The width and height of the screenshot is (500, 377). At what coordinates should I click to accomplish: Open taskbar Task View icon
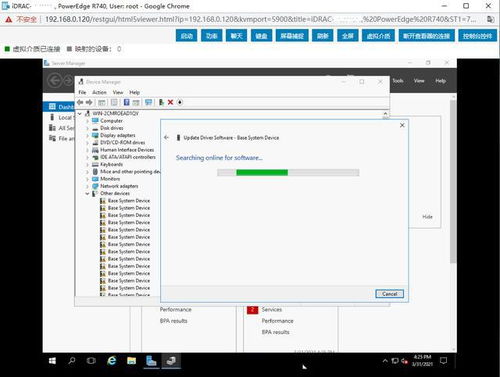[x=91, y=361]
